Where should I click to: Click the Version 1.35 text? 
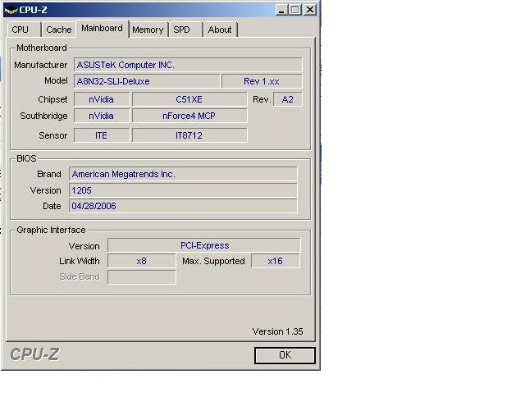click(x=277, y=331)
